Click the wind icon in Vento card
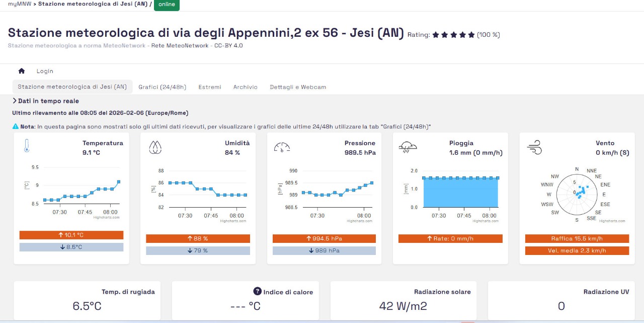The image size is (644, 323). point(534,148)
